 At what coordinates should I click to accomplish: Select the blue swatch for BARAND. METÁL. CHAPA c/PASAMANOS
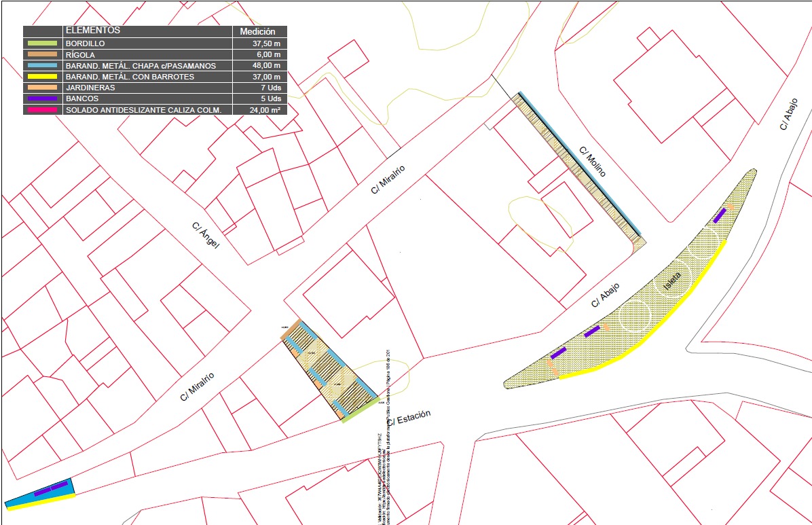pos(43,66)
